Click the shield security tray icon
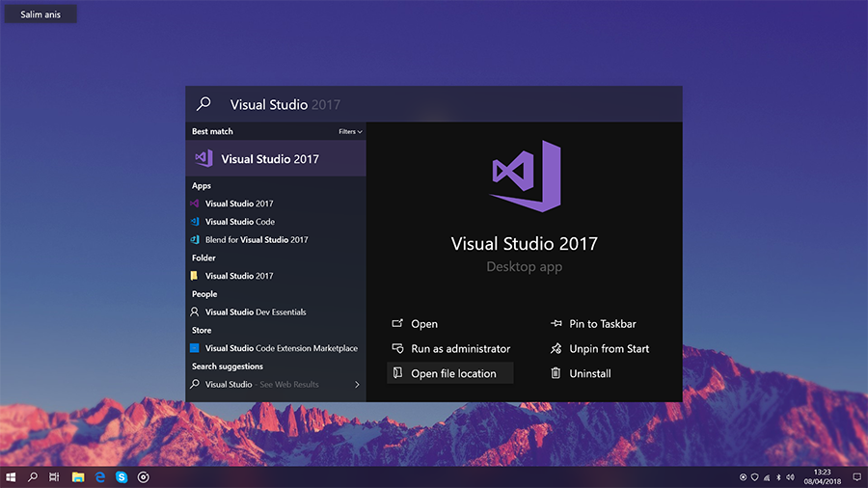 coord(754,477)
